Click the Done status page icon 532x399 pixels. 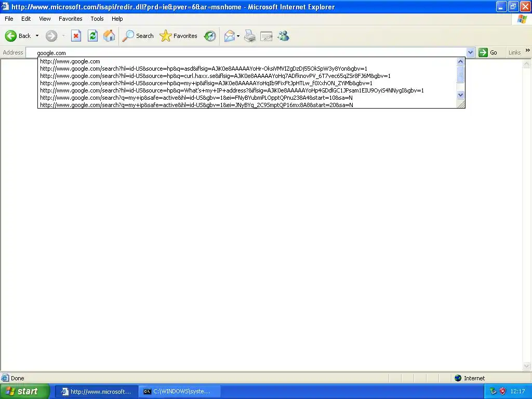click(5, 378)
